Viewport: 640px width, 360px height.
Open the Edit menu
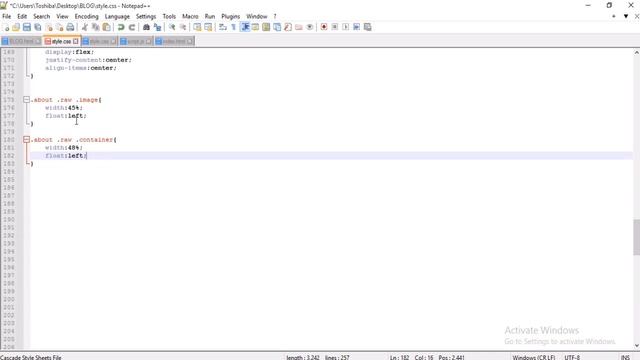point(22,16)
